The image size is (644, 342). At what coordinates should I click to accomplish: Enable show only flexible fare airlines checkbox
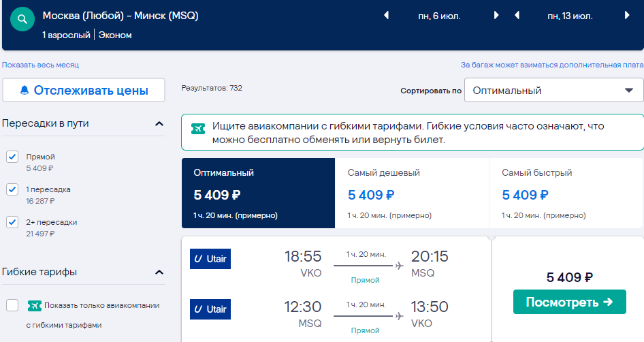pos(12,305)
